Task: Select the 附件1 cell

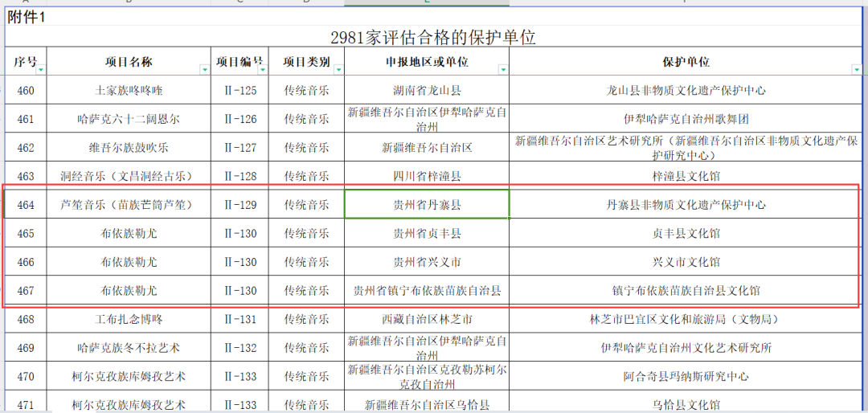Action: click(x=27, y=18)
